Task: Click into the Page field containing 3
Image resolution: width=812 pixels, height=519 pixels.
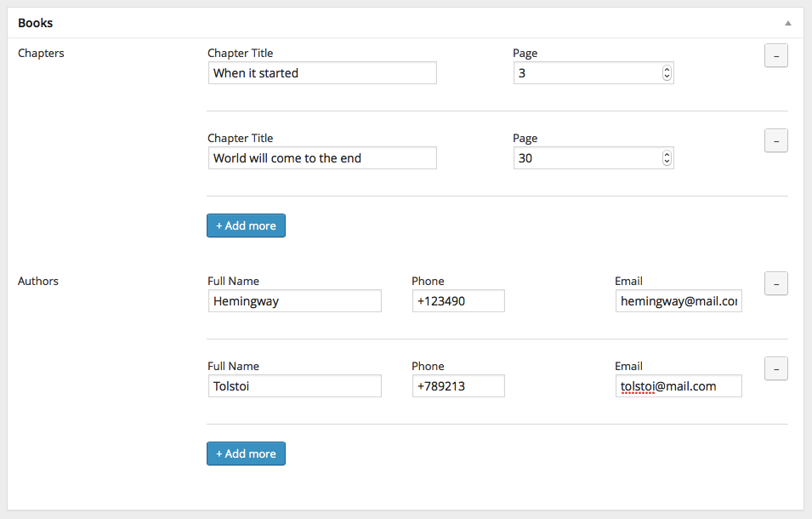Action: [587, 73]
